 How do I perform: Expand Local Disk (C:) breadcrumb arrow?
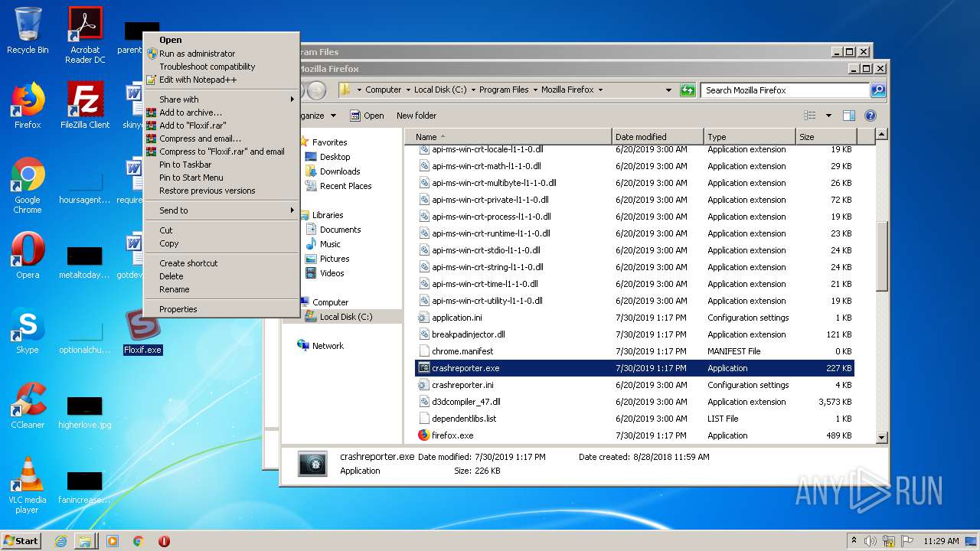tap(473, 90)
